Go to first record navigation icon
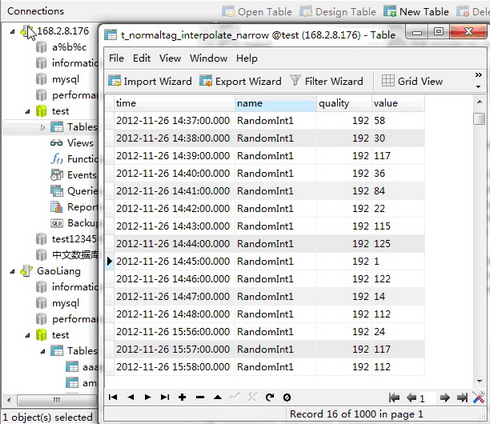This screenshot has width=490, height=424. pyautogui.click(x=113, y=397)
